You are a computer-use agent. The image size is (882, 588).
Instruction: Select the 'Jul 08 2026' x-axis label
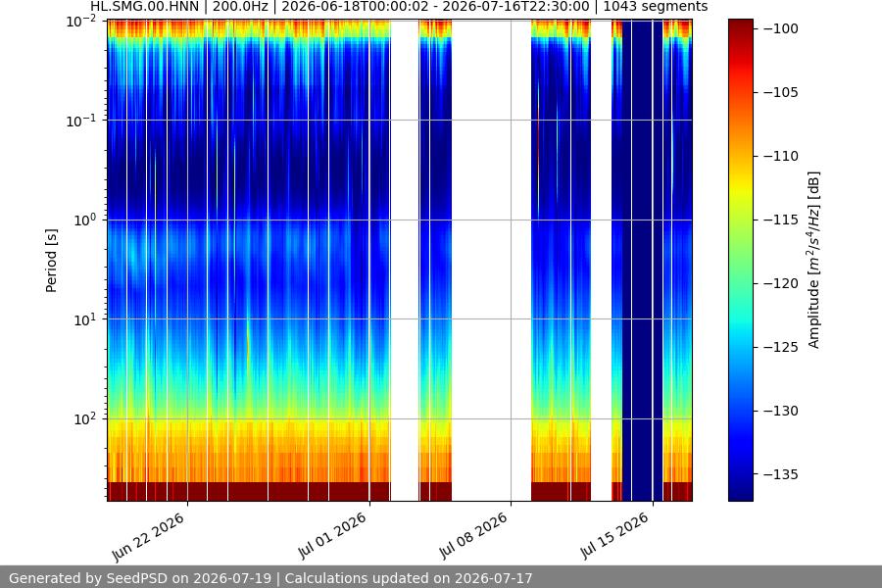click(474, 536)
